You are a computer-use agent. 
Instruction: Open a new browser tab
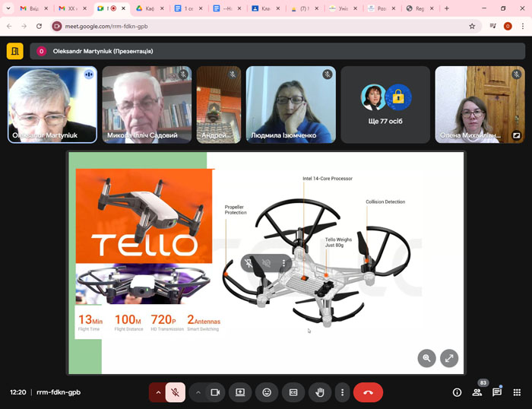pos(446,8)
